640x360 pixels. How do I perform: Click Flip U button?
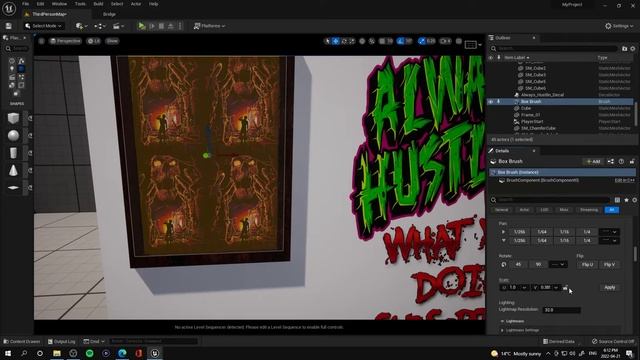tap(587, 265)
